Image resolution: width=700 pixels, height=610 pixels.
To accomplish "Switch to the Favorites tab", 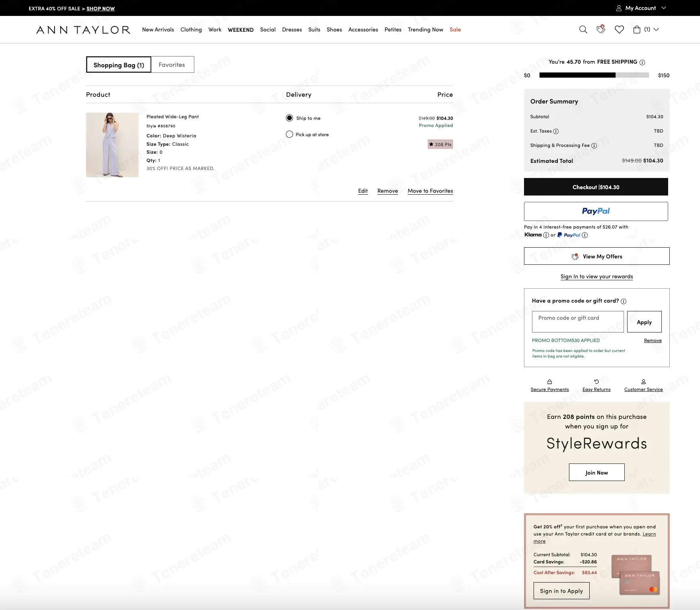I will [x=172, y=65].
